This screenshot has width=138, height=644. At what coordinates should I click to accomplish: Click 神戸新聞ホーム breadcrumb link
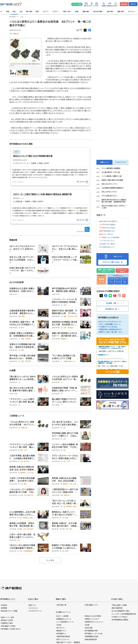14,17
